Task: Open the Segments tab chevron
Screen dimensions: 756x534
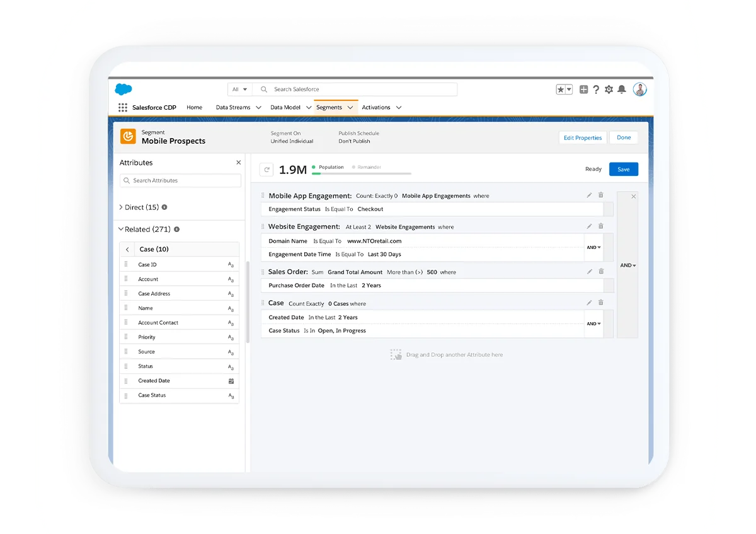Action: [350, 108]
